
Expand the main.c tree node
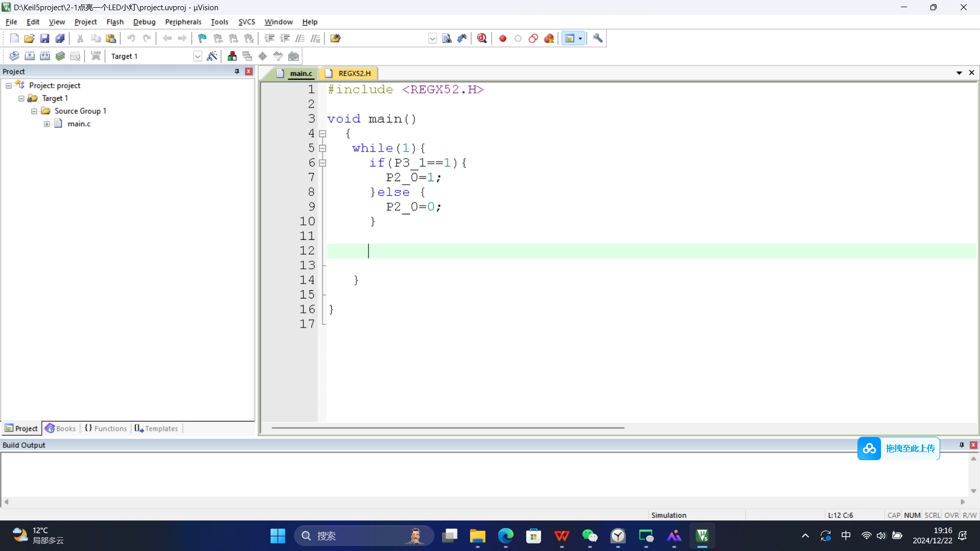[47, 124]
